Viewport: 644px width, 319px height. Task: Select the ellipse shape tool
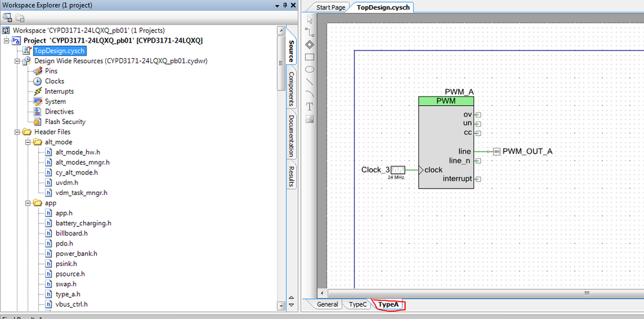[309, 69]
